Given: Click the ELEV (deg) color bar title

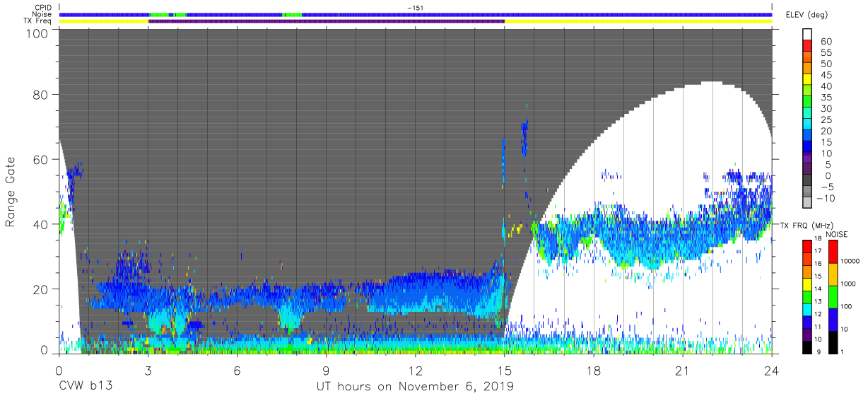Looking at the screenshot, I should pos(806,14).
